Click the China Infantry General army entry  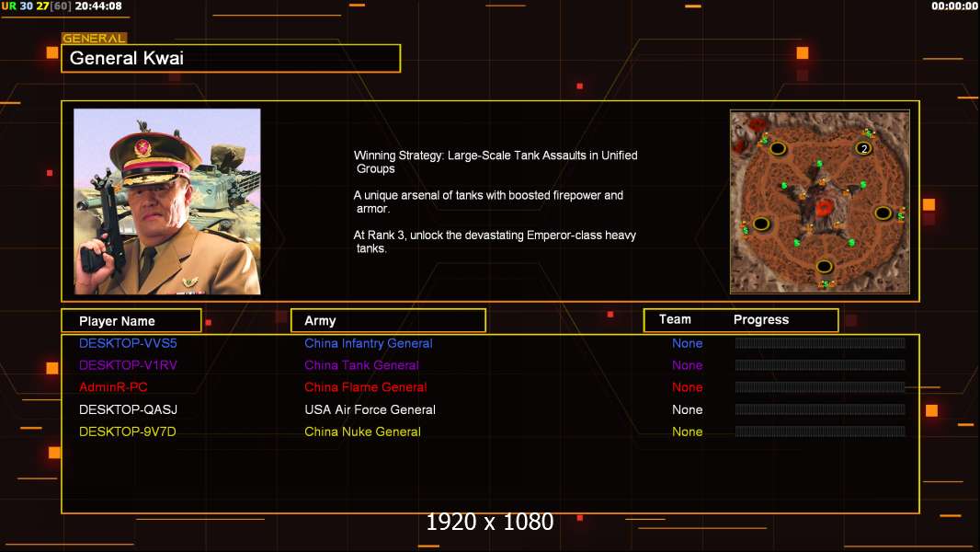pos(368,343)
